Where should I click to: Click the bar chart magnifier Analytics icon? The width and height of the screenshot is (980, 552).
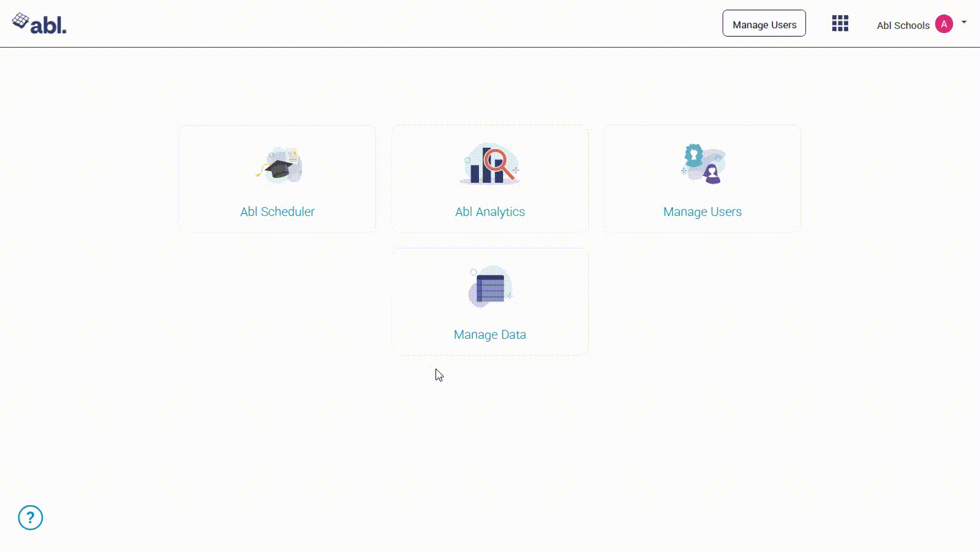(x=489, y=166)
